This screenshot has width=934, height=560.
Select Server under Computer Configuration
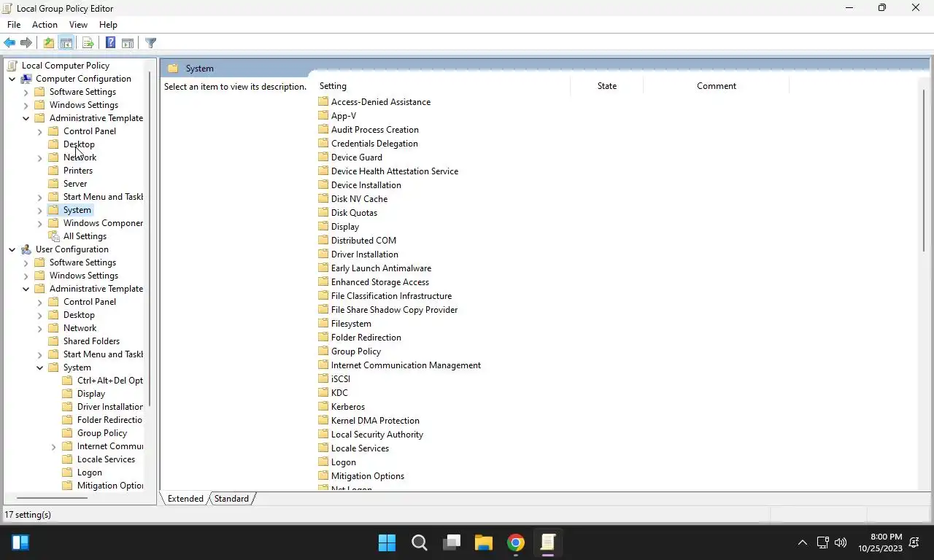75,184
